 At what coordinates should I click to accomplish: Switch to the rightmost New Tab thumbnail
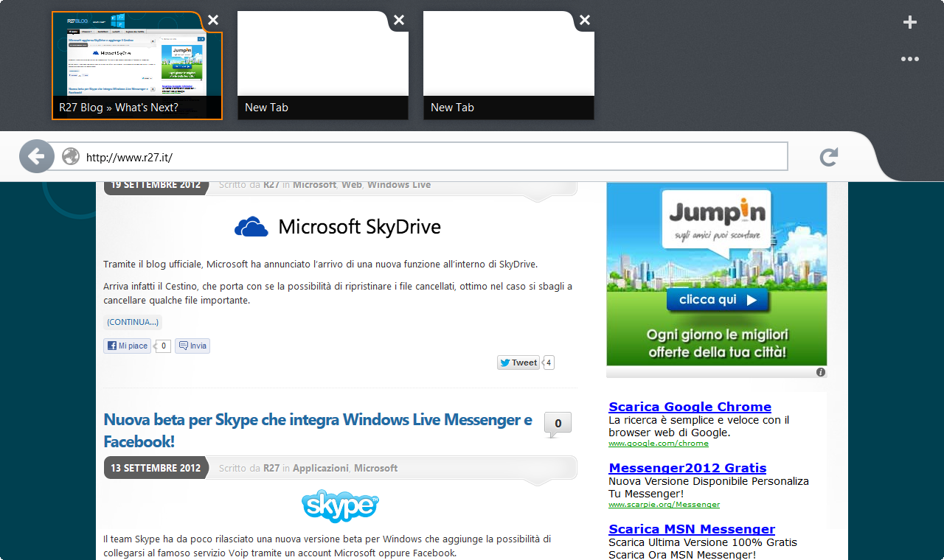click(x=509, y=66)
